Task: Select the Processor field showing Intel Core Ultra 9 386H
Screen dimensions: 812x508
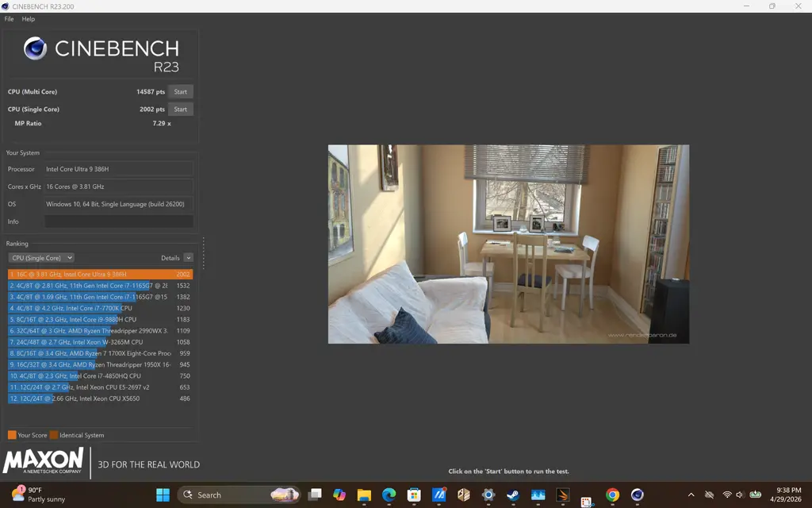Action: point(119,169)
